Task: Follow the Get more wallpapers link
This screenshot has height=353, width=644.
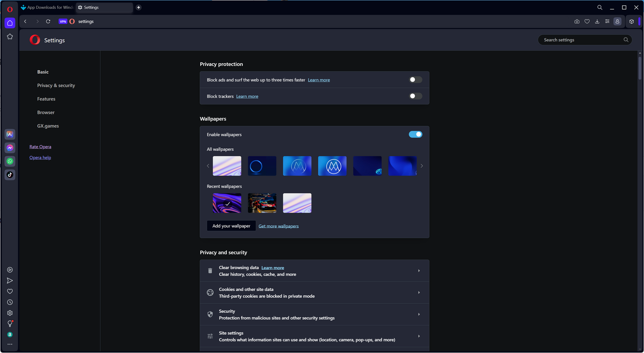Action: pyautogui.click(x=279, y=226)
